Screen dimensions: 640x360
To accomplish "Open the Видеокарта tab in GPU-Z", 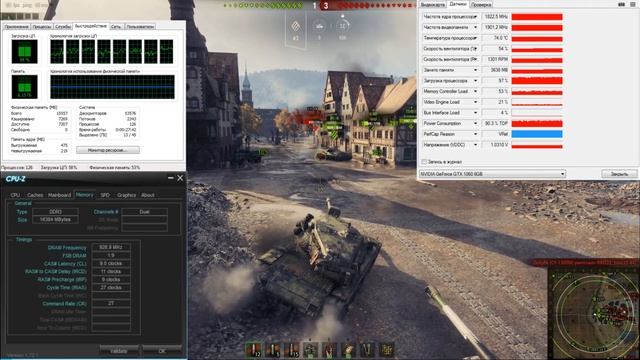I will [x=432, y=5].
